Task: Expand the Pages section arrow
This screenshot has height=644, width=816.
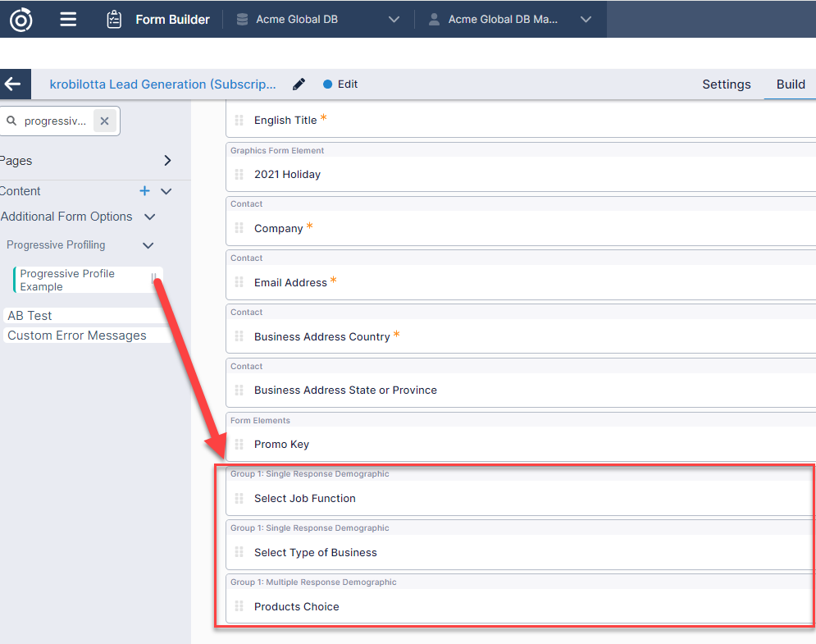Action: tap(167, 161)
